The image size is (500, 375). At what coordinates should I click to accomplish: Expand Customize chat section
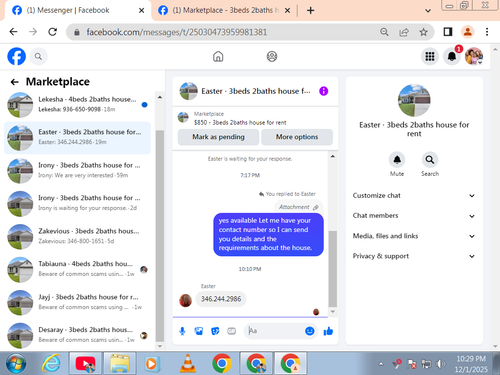414,196
